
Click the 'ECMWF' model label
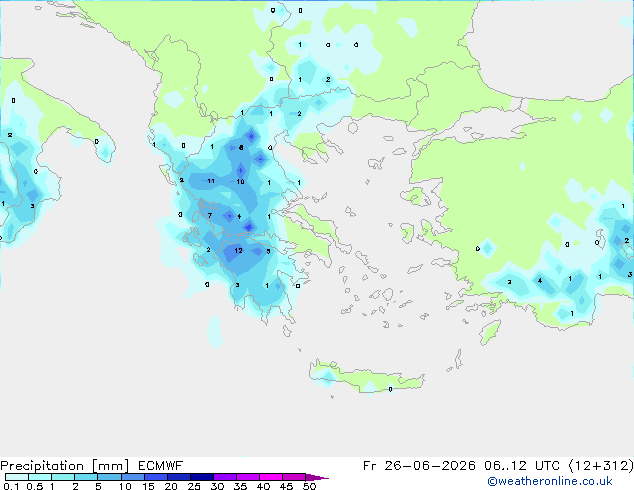click(161, 466)
